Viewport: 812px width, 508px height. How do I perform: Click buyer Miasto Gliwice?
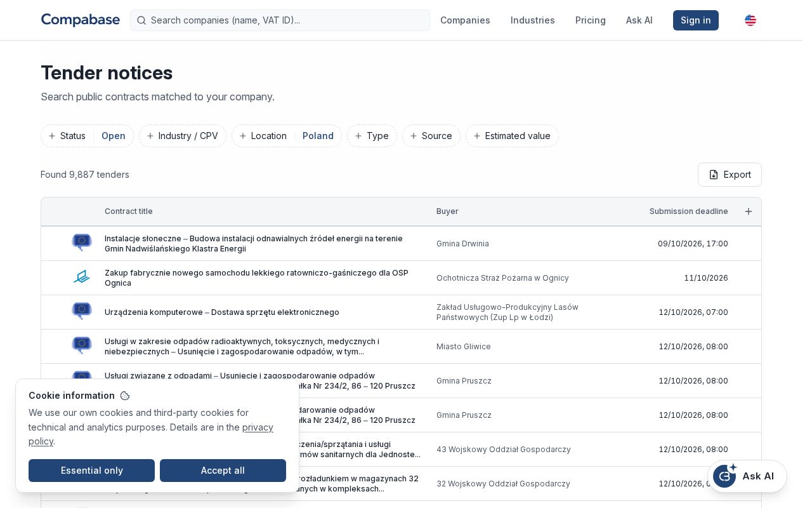[464, 347]
